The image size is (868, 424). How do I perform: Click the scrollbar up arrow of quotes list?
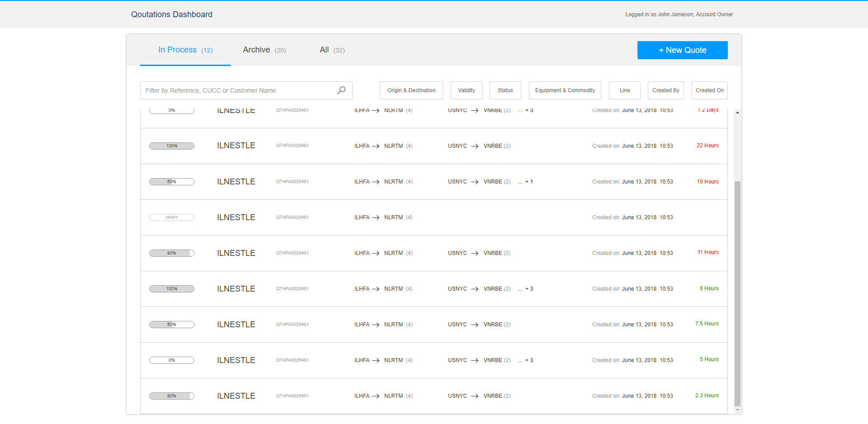coord(737,113)
